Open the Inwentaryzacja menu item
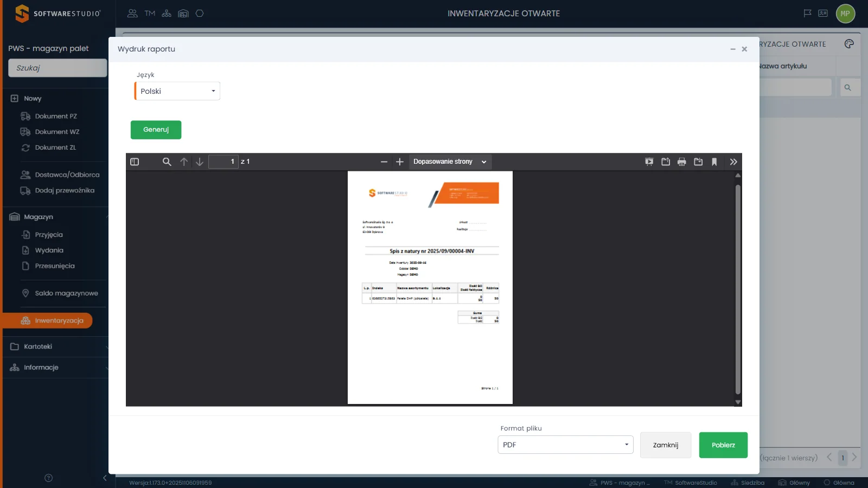The width and height of the screenshot is (868, 488). coord(48,320)
